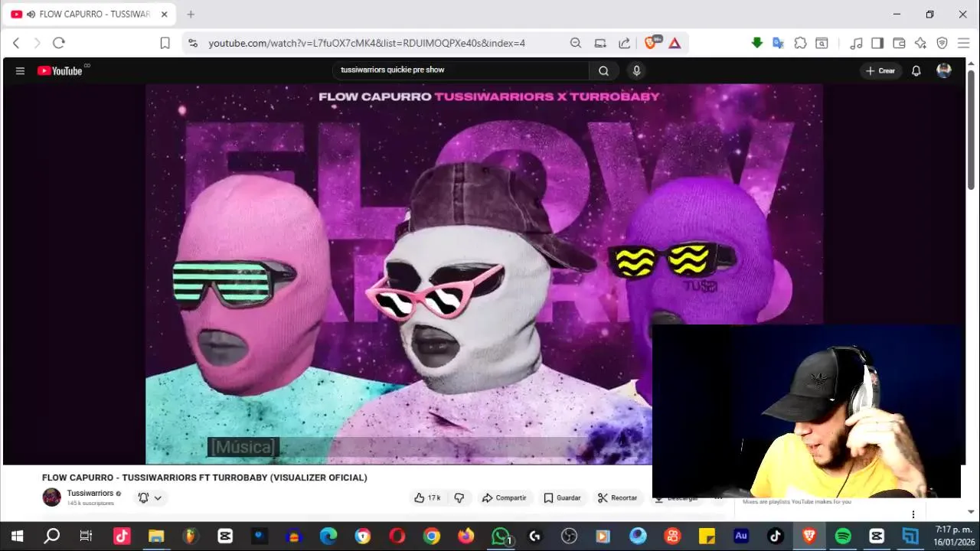The image size is (980, 551).
Task: Click the browser address bar URL
Action: click(367, 43)
